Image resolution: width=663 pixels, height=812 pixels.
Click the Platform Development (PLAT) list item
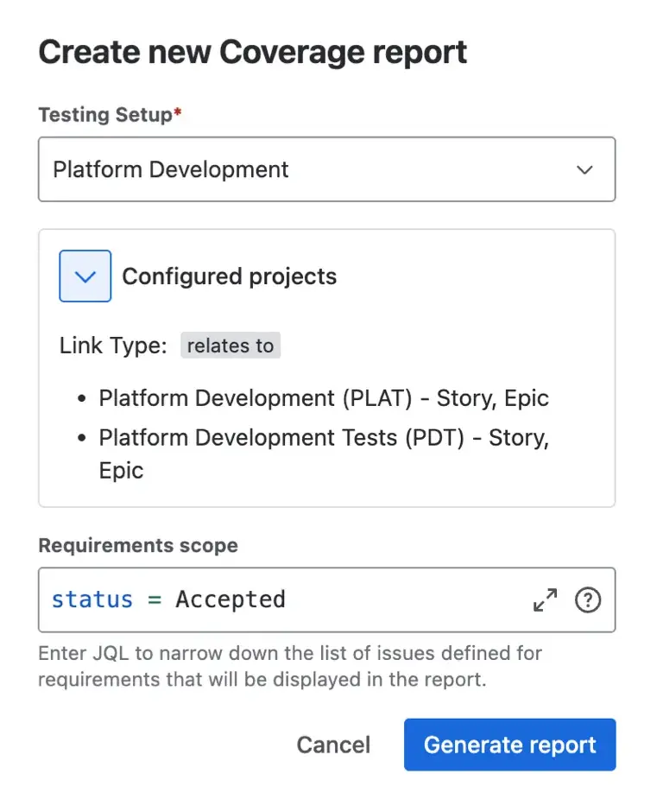324,398
